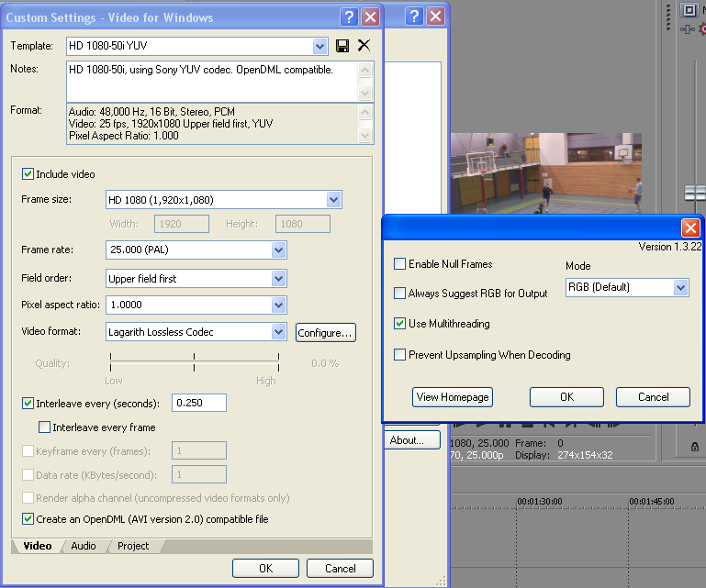This screenshot has height=588, width=706.
Task: Click the mixer volume fader handle
Action: click(695, 193)
